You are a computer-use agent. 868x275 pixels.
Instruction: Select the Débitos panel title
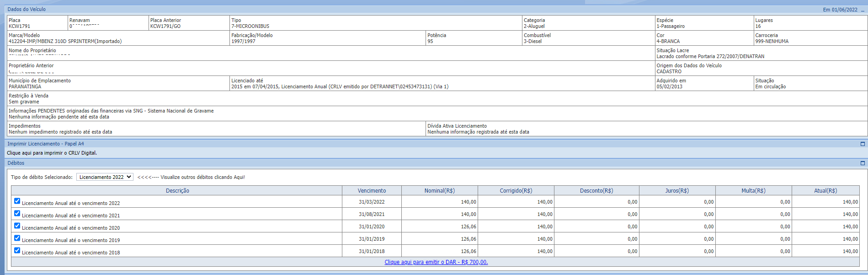pyautogui.click(x=16, y=163)
